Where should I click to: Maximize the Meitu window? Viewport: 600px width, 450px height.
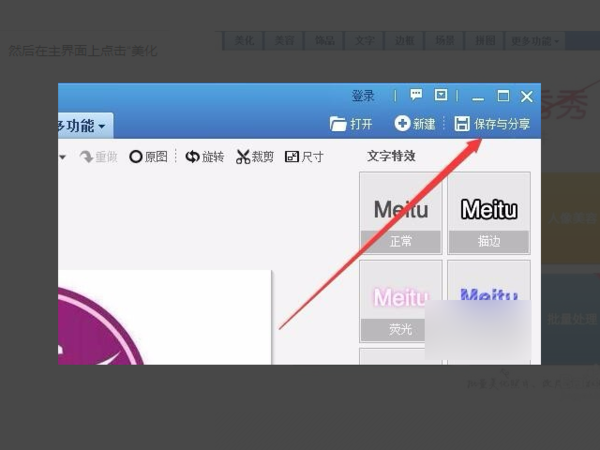point(503,96)
